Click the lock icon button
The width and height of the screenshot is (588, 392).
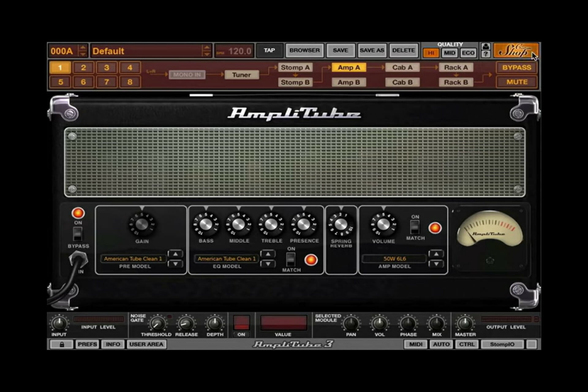62,344
